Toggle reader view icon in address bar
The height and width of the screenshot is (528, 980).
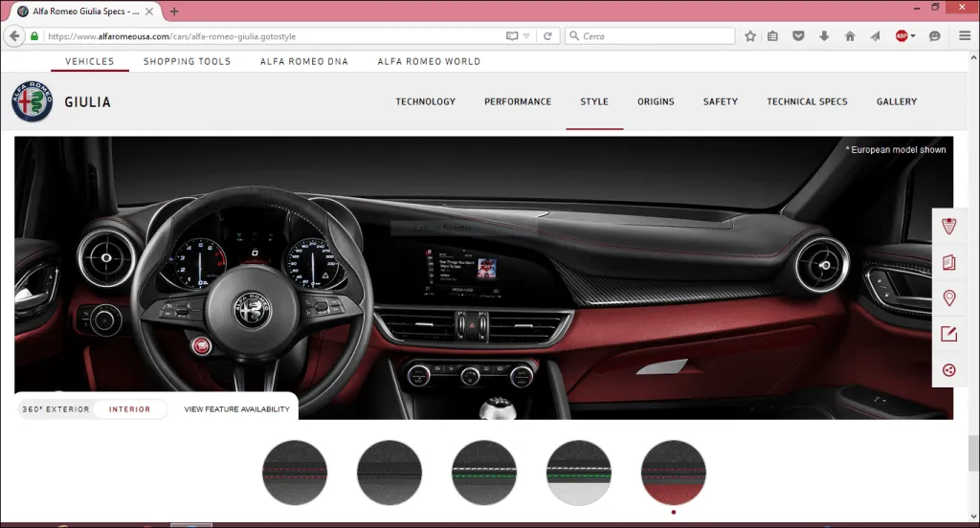pyautogui.click(x=512, y=36)
